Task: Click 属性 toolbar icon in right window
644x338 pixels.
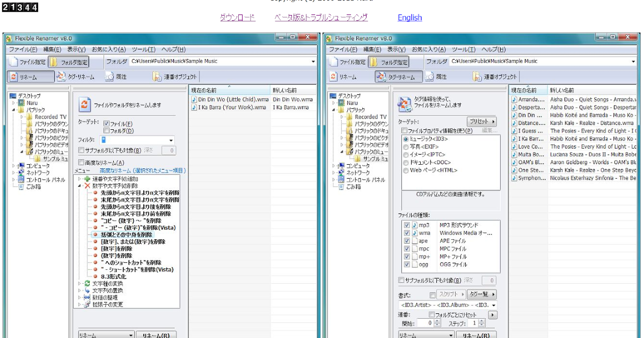Action: point(429,77)
